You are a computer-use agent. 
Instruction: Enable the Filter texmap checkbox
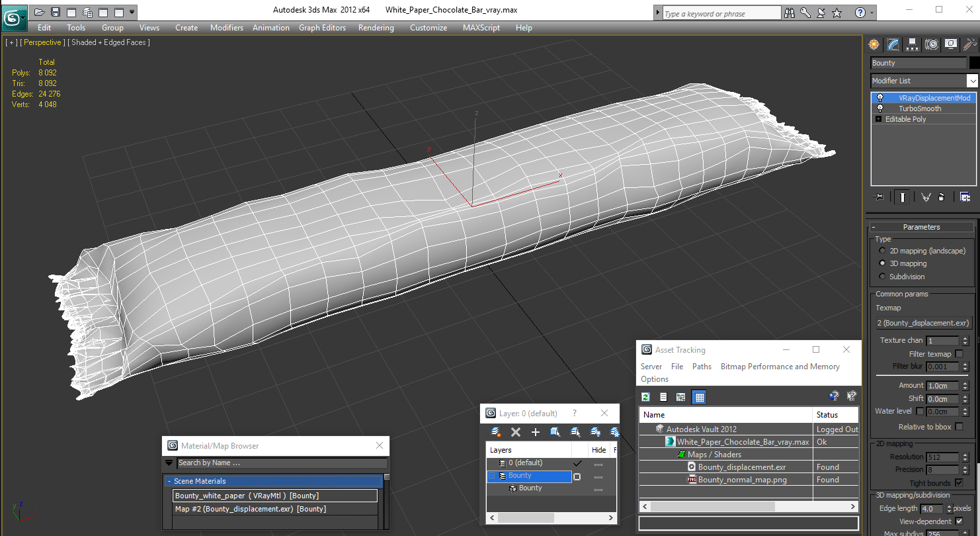[x=960, y=354]
